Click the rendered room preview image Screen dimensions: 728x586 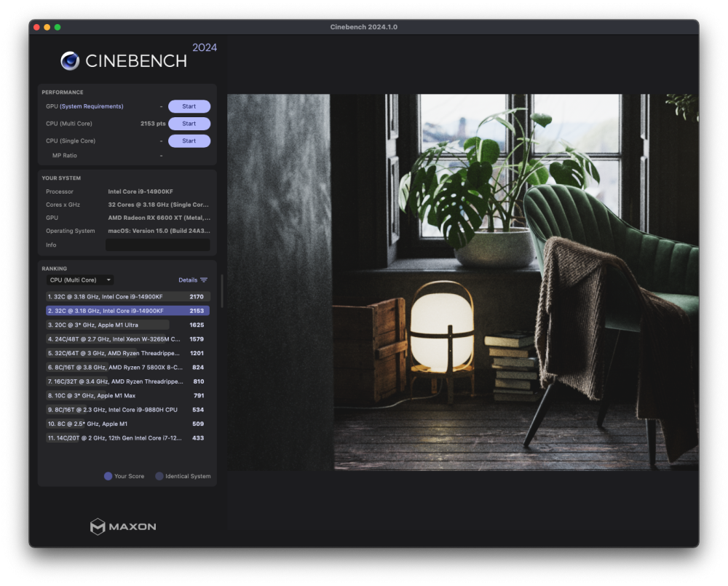463,282
